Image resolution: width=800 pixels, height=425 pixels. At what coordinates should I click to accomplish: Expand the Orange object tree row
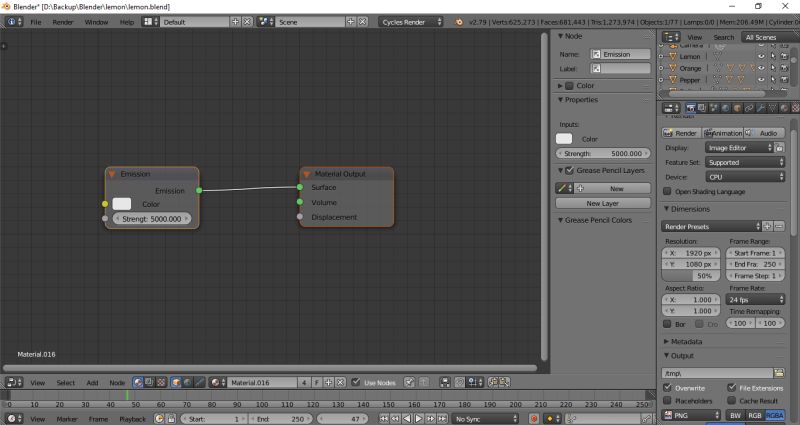click(661, 68)
